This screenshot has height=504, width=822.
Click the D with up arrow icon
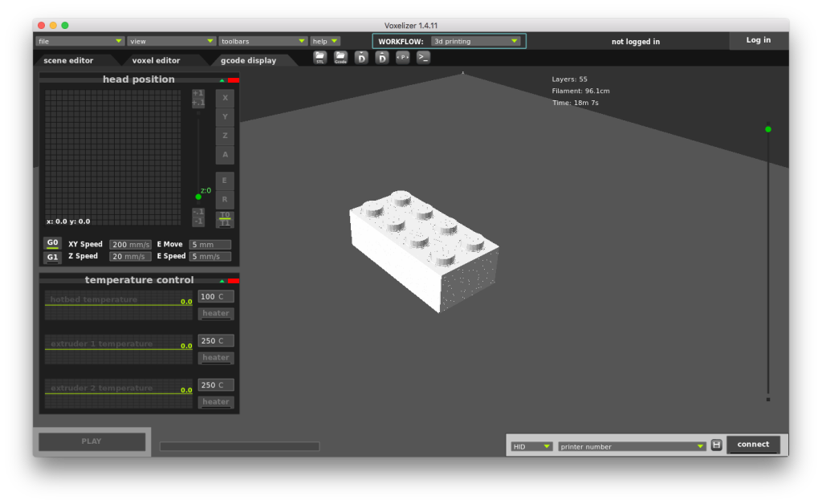click(x=382, y=58)
